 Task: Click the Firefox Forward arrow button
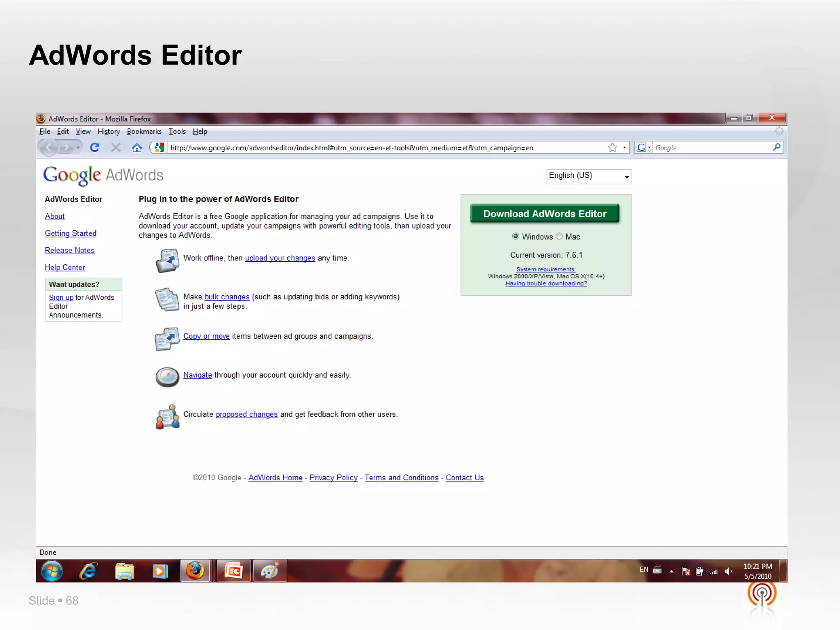point(66,147)
